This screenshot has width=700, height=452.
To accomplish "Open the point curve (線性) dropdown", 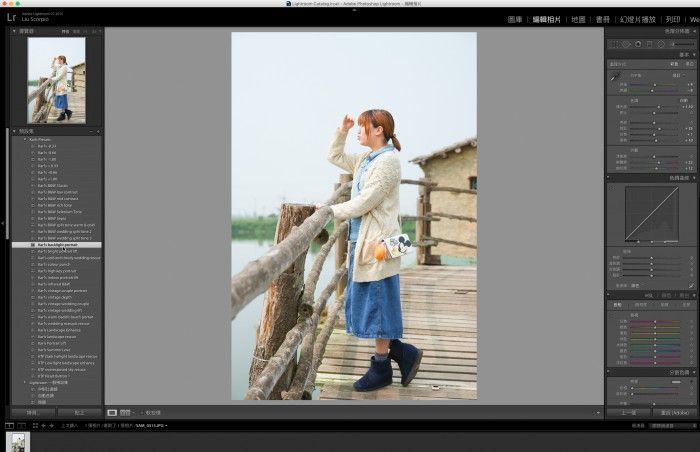I will [x=635, y=285].
